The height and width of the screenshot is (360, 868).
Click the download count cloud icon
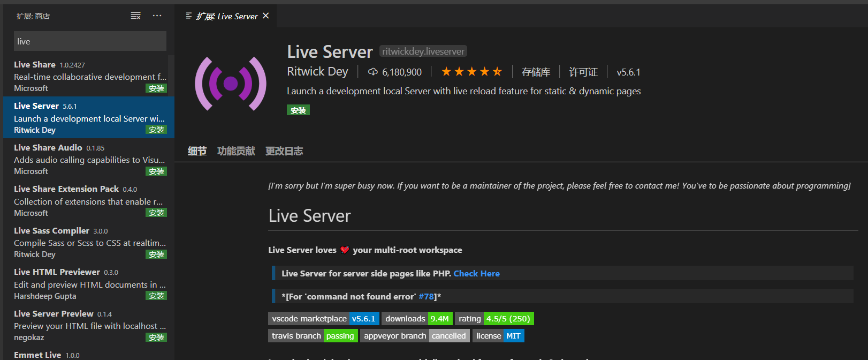[x=373, y=72]
